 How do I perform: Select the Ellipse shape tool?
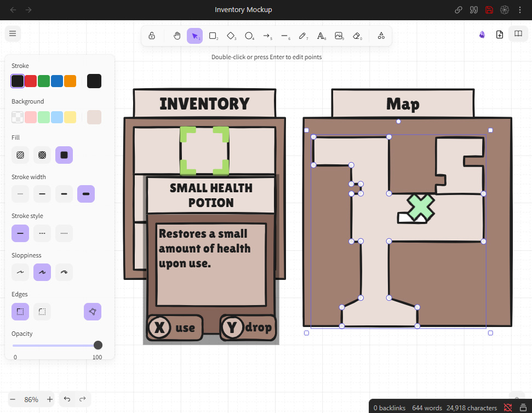click(x=249, y=36)
